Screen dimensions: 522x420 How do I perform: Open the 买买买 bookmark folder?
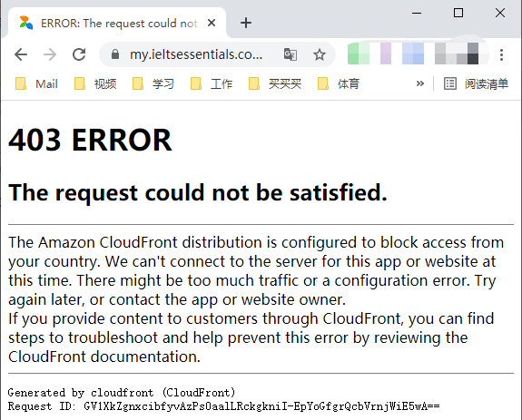pyautogui.click(x=275, y=83)
